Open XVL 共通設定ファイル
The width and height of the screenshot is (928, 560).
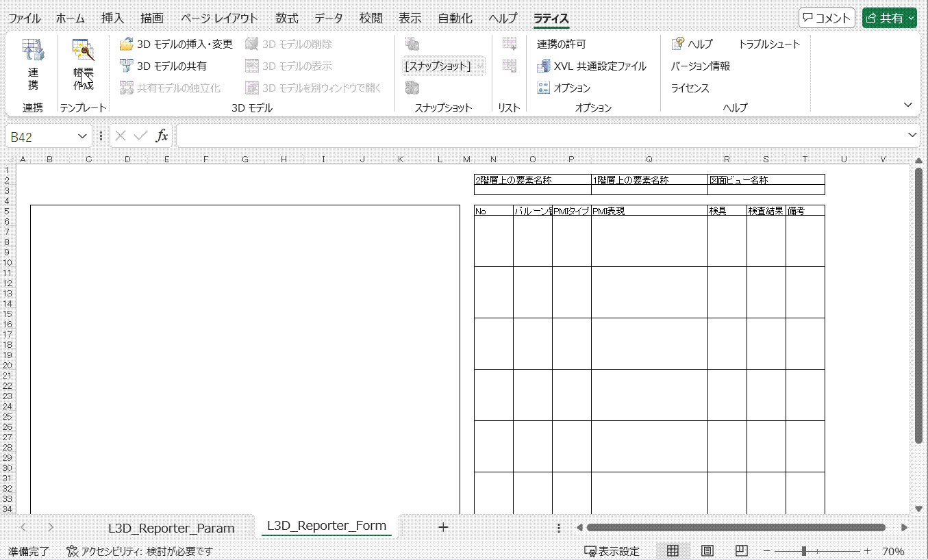592,66
